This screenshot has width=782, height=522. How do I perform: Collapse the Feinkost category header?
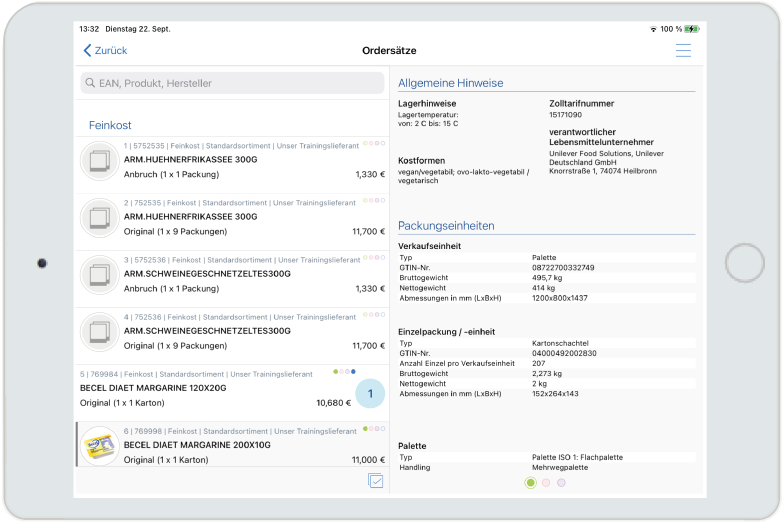coord(110,125)
